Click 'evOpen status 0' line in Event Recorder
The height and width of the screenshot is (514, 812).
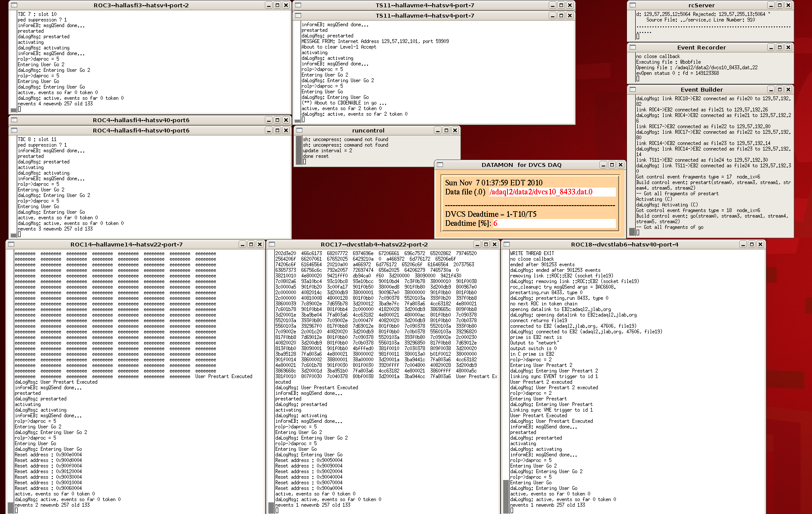coord(677,73)
